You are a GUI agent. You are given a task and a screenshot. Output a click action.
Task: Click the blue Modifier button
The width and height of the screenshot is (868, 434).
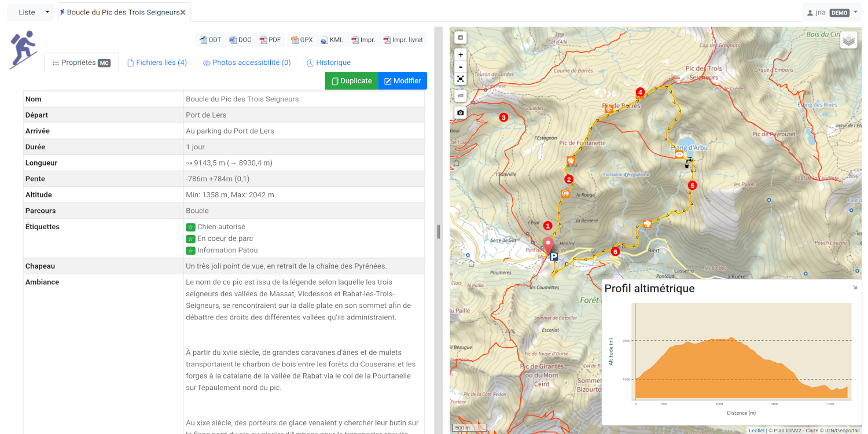click(403, 81)
